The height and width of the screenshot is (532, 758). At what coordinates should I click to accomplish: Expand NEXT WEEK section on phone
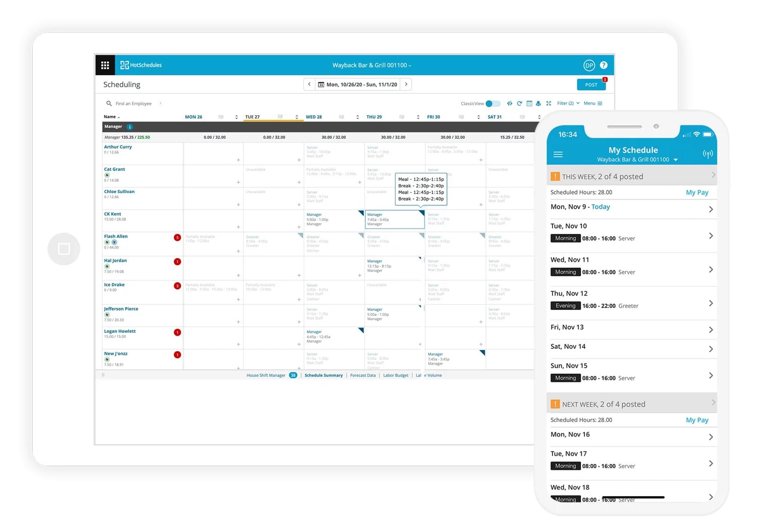click(632, 404)
